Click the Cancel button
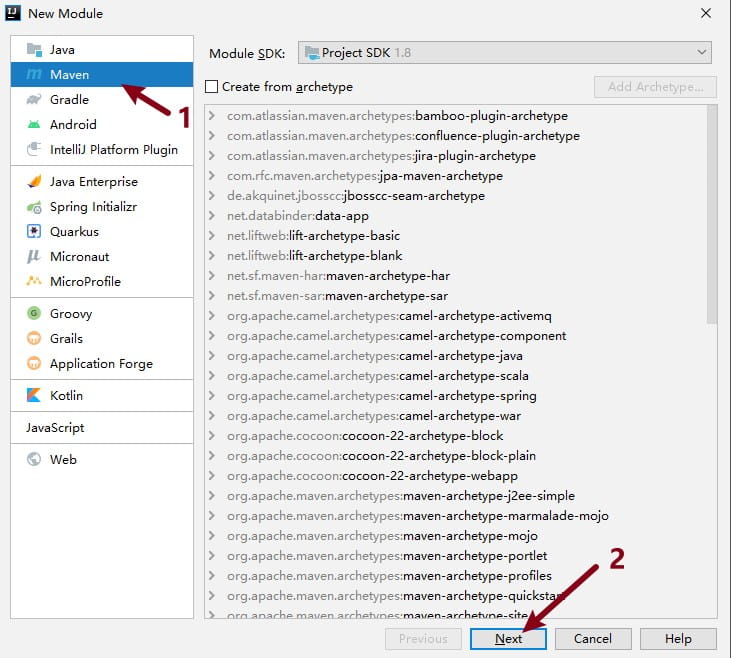Viewport: 733px width, 658px height. click(x=593, y=638)
